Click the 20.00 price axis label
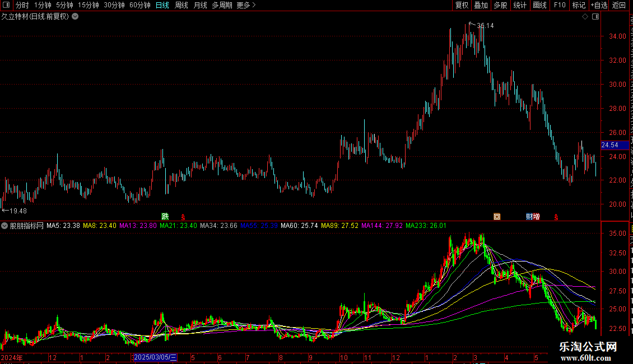Image resolution: width=633 pixels, height=364 pixels. (617, 204)
